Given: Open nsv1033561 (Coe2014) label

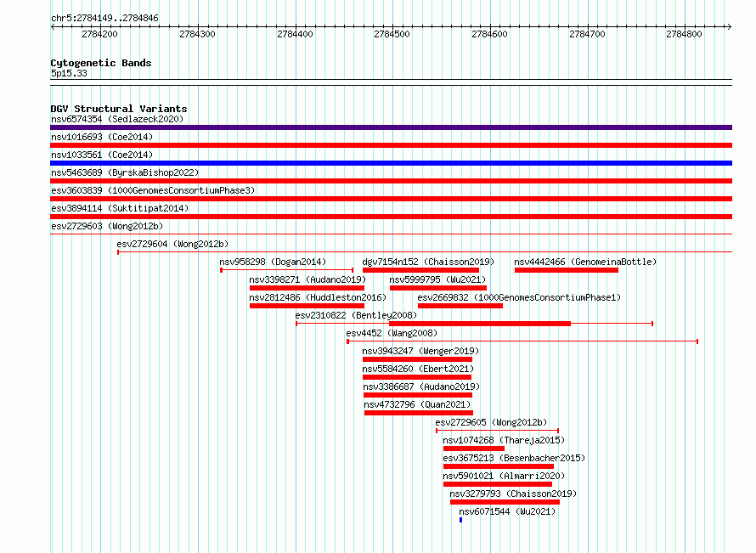Looking at the screenshot, I should coord(102,155).
